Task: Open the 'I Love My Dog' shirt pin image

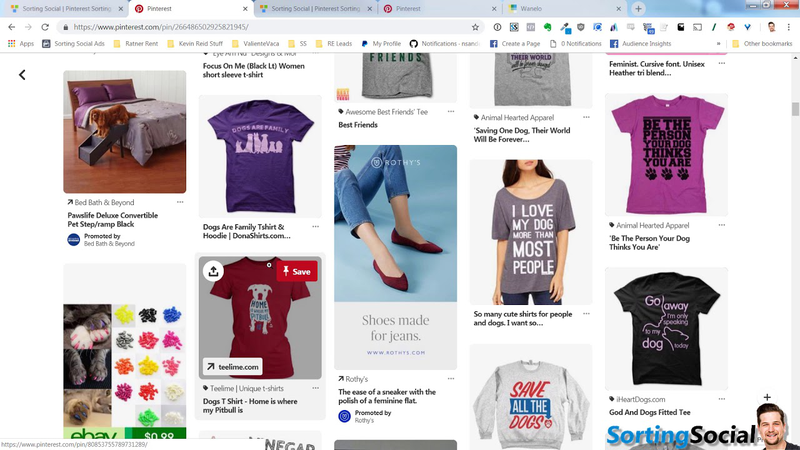Action: pos(530,232)
